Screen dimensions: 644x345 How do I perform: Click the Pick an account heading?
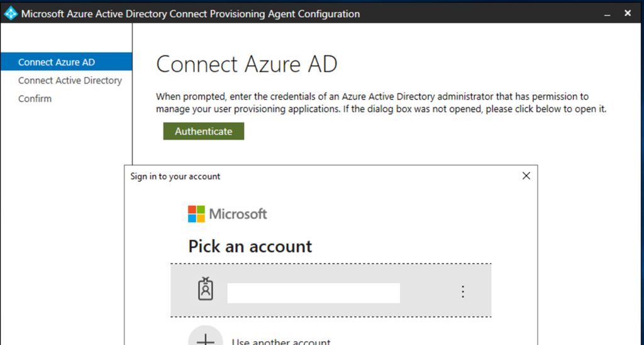(250, 246)
